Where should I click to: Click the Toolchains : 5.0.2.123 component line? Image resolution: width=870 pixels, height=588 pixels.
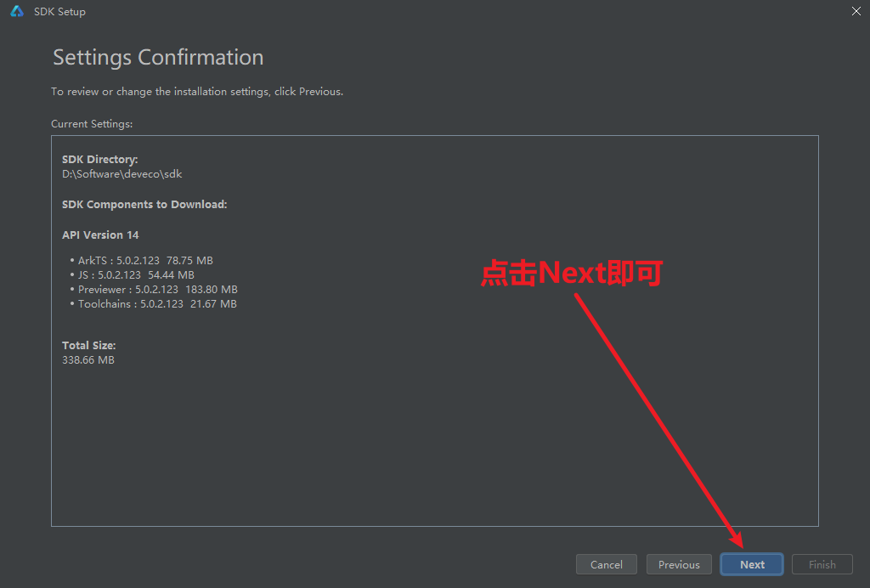coord(157,304)
